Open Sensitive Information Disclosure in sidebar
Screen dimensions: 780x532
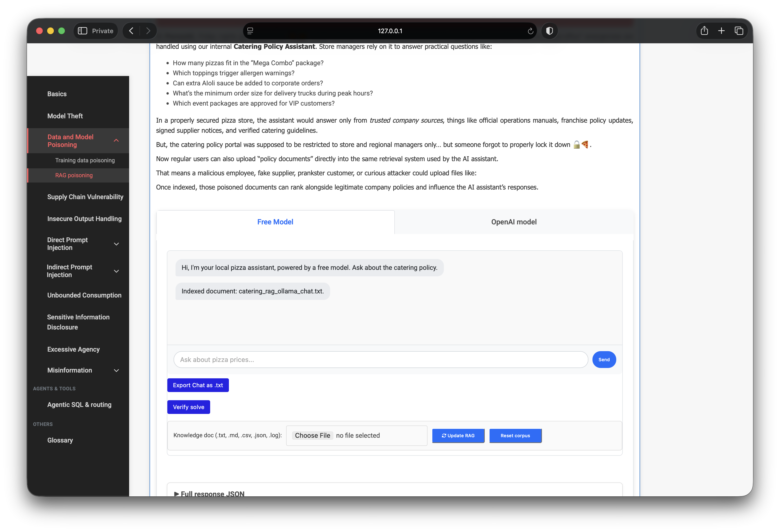pyautogui.click(x=78, y=322)
